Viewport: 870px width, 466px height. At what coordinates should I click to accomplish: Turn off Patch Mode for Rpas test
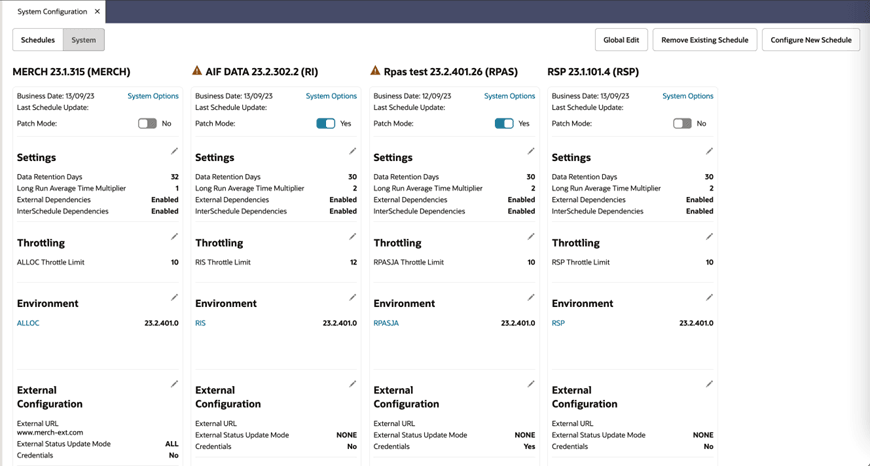click(x=504, y=123)
